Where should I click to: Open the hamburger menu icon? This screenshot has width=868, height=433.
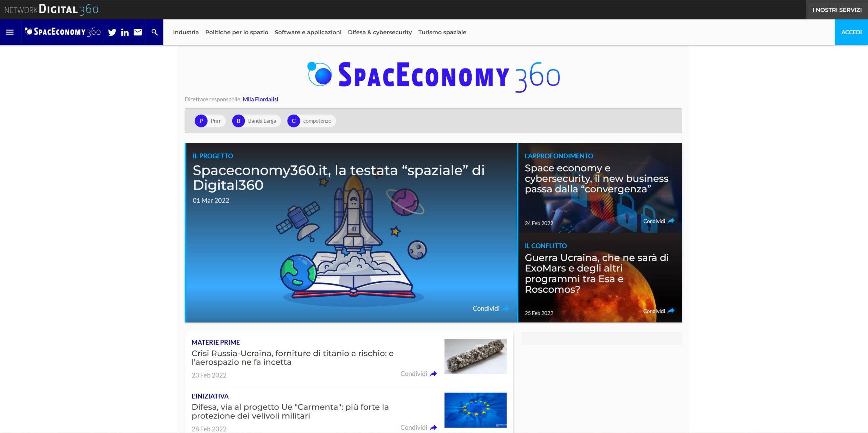point(10,32)
